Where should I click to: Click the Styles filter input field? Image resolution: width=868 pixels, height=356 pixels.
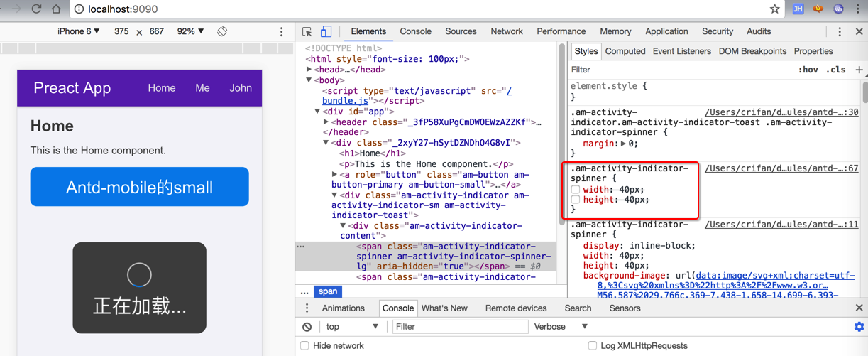pos(681,70)
